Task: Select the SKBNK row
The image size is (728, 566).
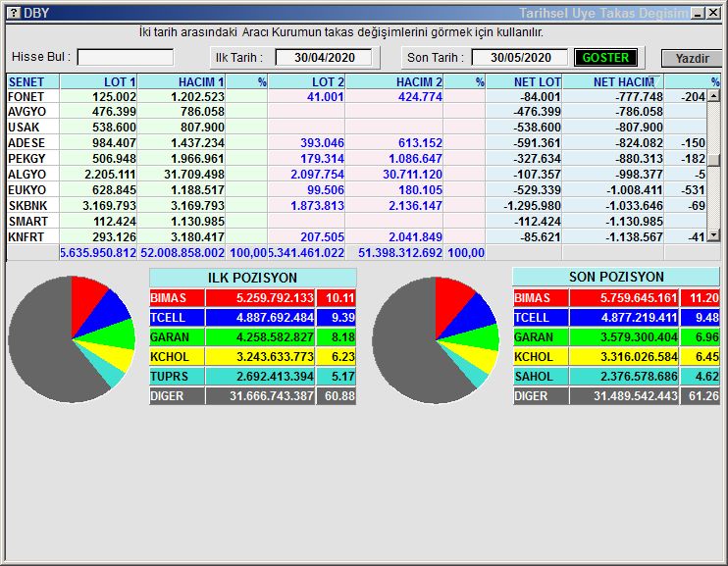Action: (356, 205)
